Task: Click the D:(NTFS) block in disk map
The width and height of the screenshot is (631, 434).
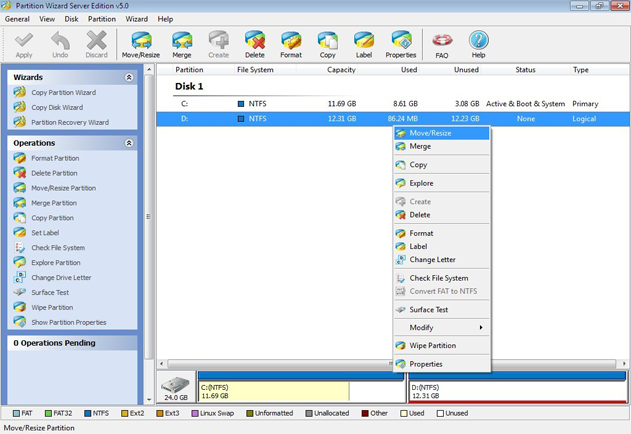Action: (517, 387)
